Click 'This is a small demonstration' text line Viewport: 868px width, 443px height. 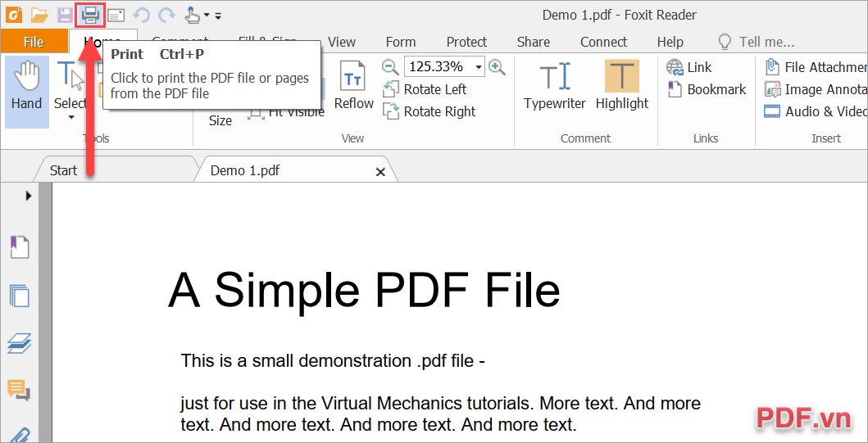click(x=333, y=361)
